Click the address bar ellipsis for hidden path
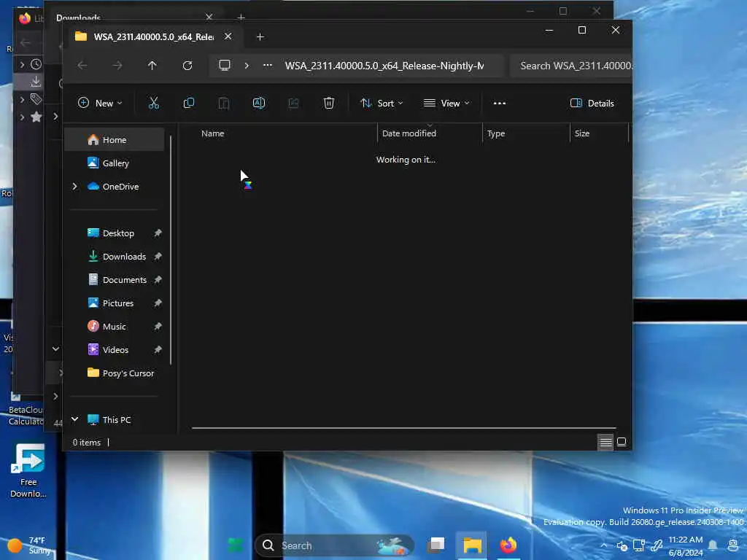The height and width of the screenshot is (560, 747). (268, 65)
